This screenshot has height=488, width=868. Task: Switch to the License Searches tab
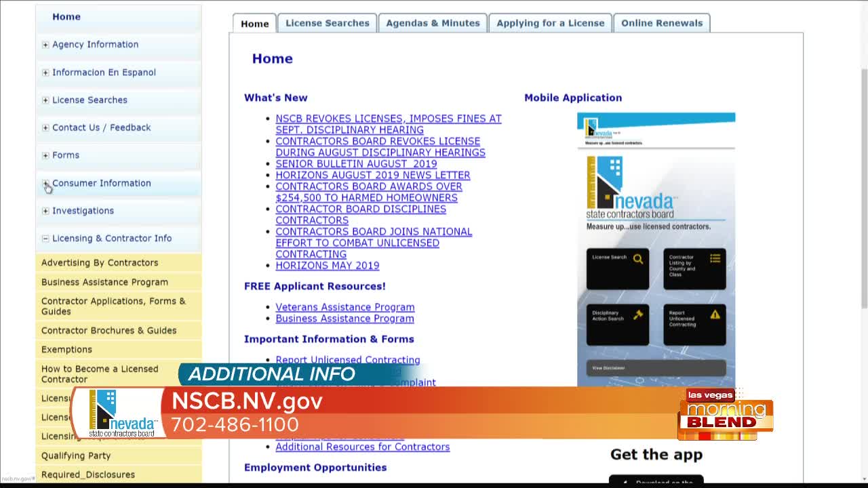point(327,23)
